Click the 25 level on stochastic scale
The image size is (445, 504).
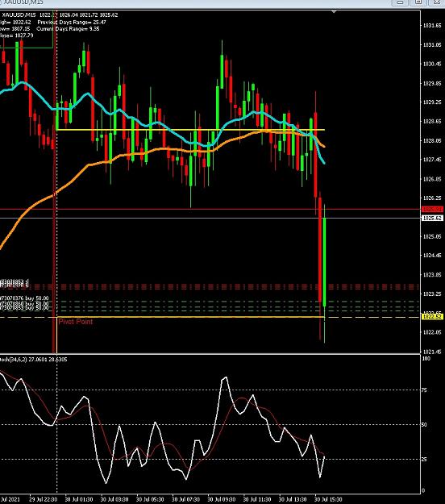(424, 459)
